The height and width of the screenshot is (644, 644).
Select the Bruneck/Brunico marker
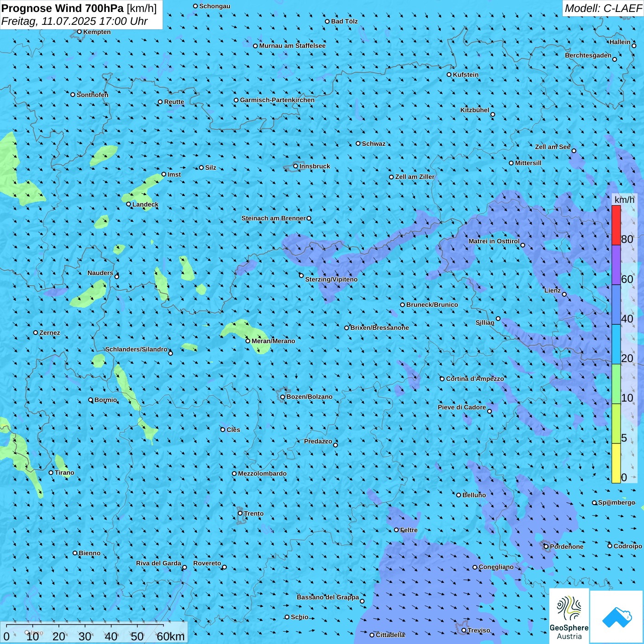pyautogui.click(x=402, y=305)
